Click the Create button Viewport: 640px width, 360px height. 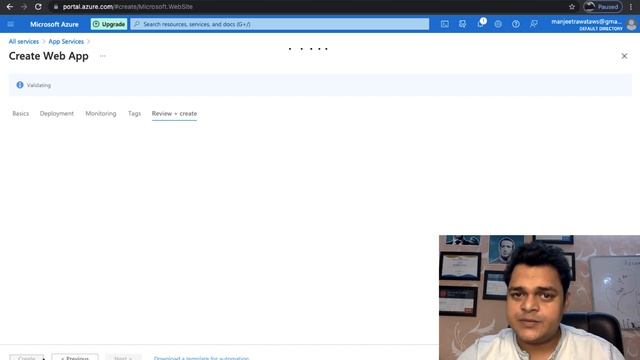(x=27, y=357)
